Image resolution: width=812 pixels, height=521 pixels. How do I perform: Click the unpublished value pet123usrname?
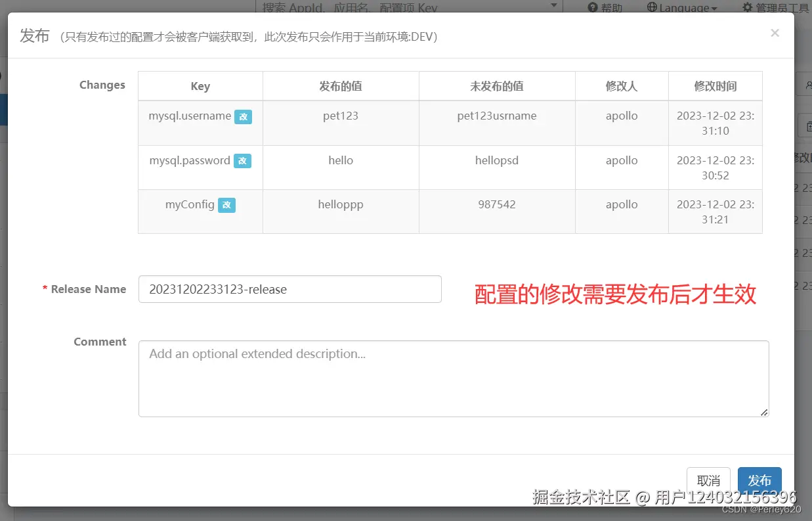pos(497,116)
